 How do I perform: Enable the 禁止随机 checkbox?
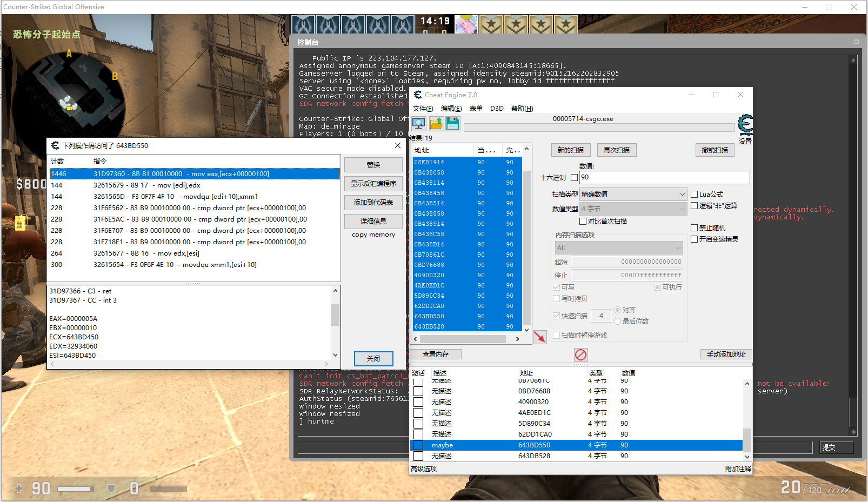[x=694, y=227]
